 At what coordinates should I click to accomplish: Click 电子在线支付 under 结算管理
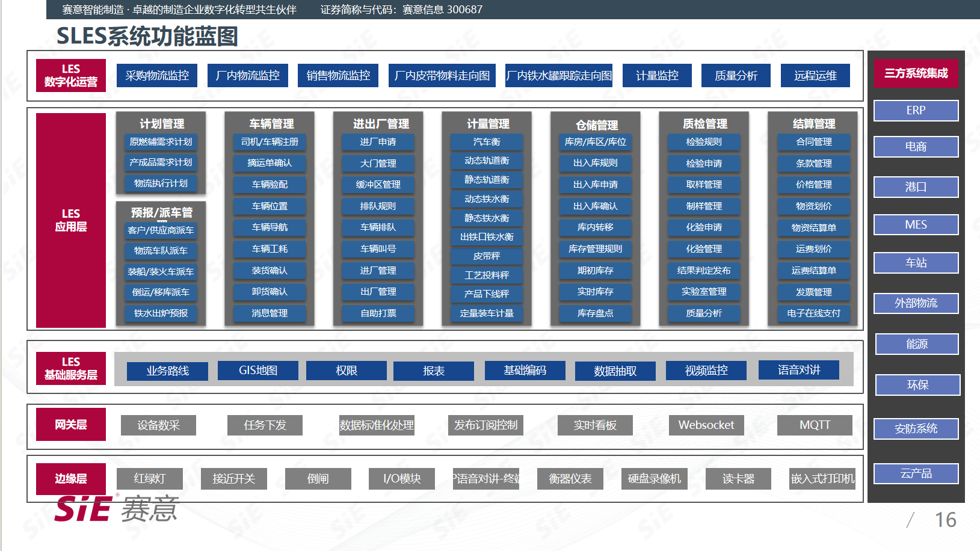[813, 313]
